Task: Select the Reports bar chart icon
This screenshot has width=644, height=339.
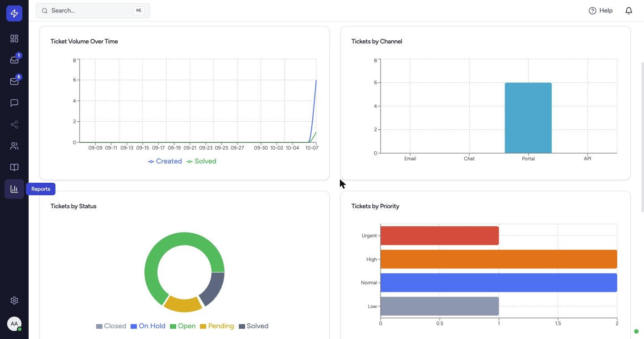Action: pyautogui.click(x=14, y=189)
